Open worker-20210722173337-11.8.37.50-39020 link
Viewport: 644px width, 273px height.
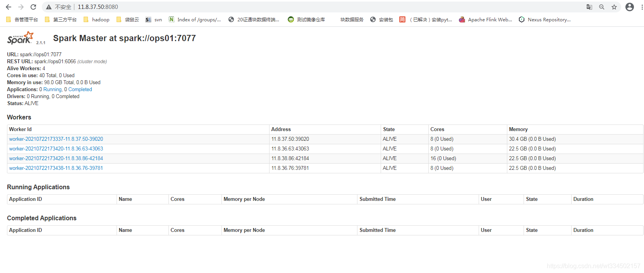pyautogui.click(x=56, y=139)
